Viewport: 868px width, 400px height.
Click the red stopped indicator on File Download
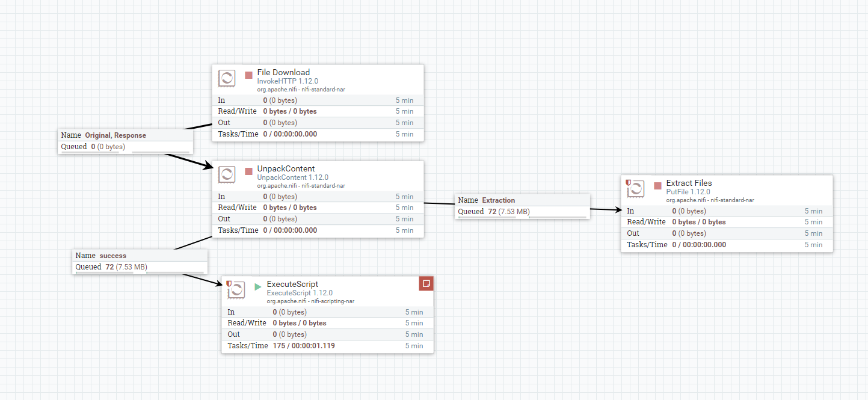point(248,75)
